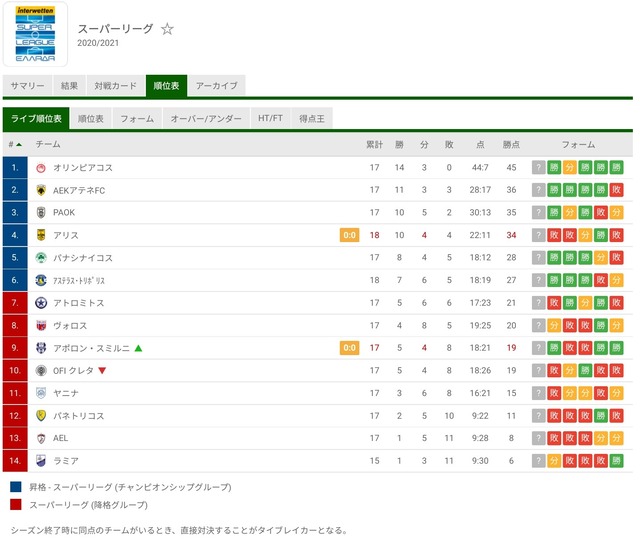Open the サマリー tab
Viewport: 640px width, 542px height.
point(27,86)
